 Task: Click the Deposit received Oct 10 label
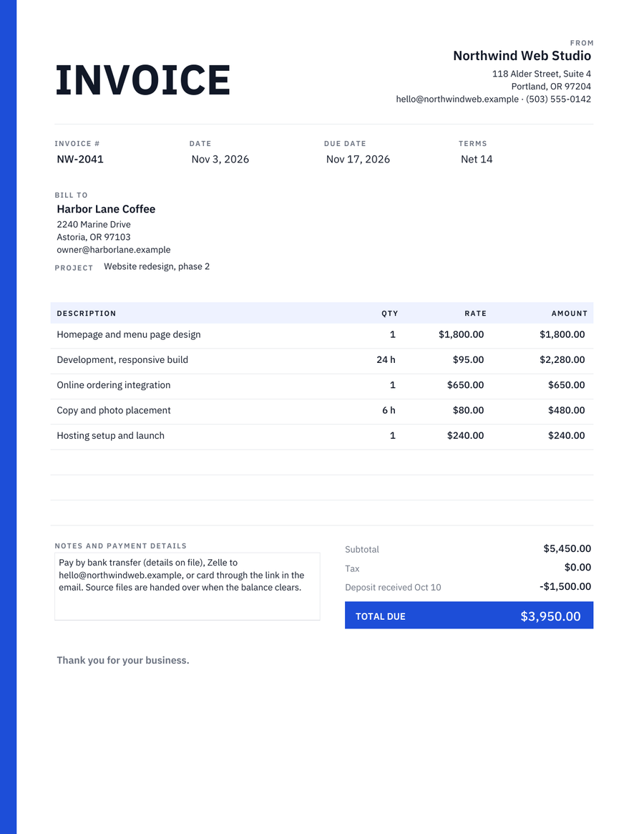393,587
